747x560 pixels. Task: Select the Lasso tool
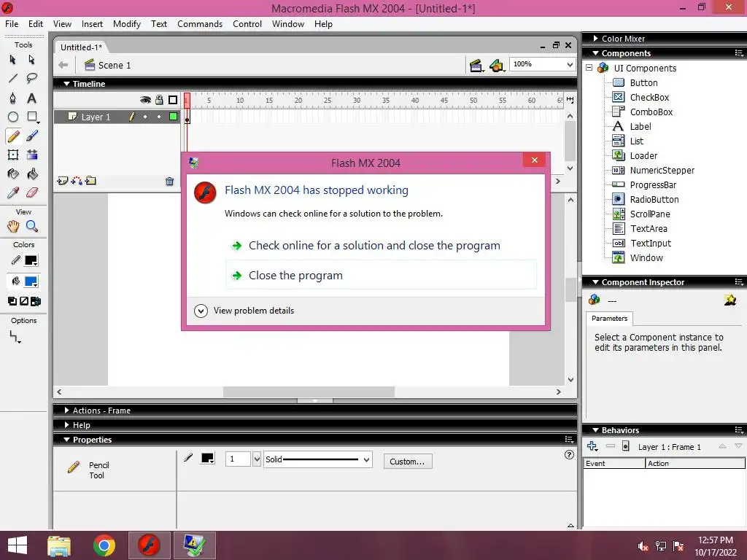tap(32, 78)
